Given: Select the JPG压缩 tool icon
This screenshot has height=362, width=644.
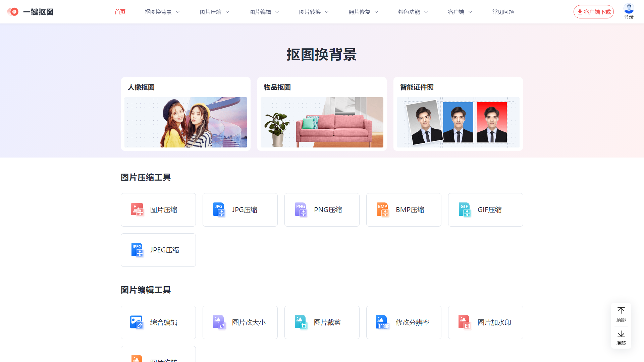Looking at the screenshot, I should click(x=219, y=209).
